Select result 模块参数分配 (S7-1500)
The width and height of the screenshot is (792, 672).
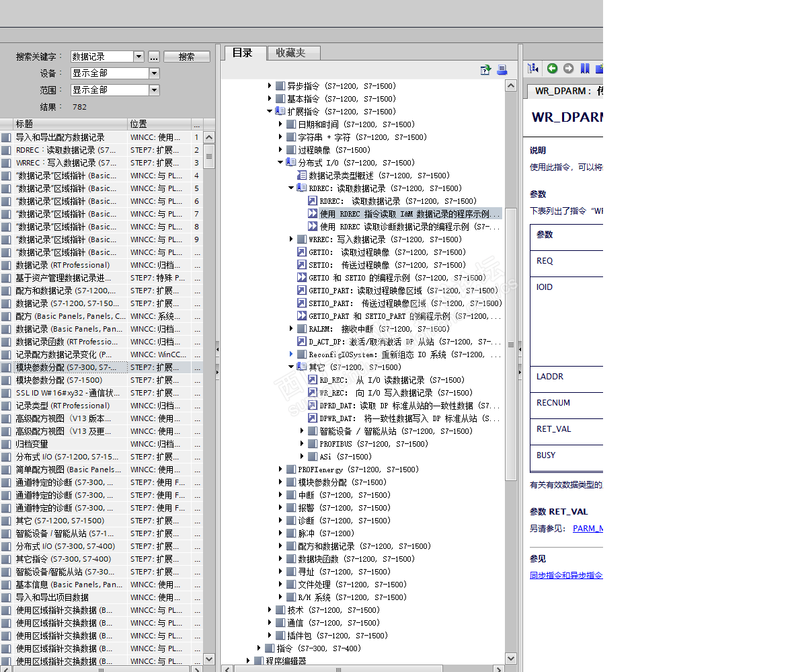pyautogui.click(x=59, y=380)
